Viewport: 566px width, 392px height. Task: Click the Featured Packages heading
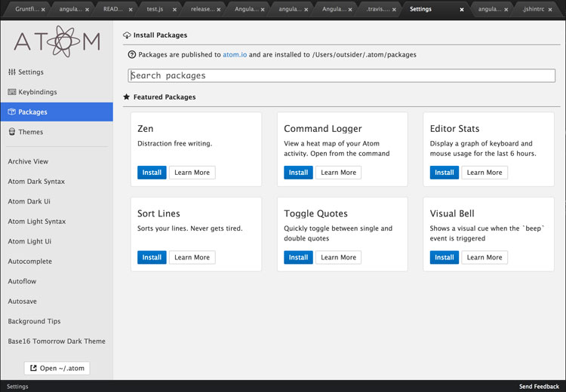click(165, 97)
